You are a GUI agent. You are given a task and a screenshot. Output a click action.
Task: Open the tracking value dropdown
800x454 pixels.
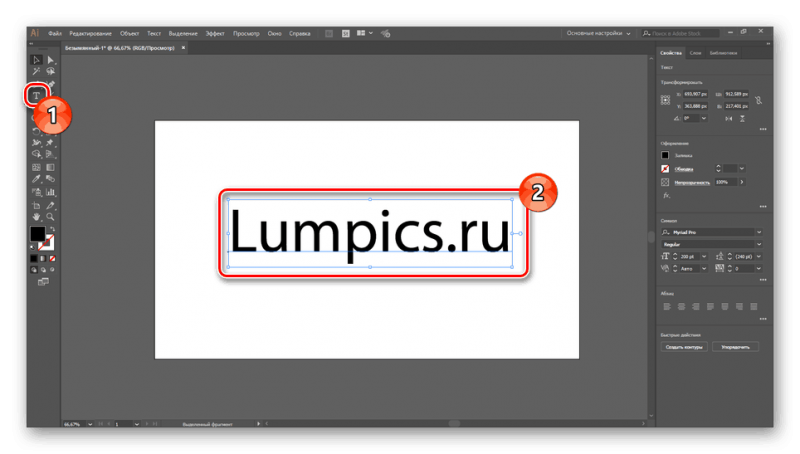pyautogui.click(x=759, y=269)
